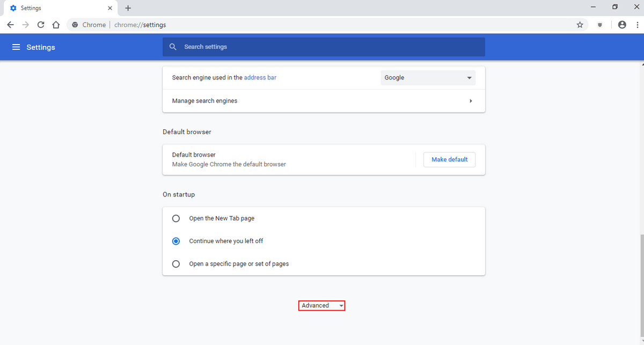
Task: Click the Settings title in blue header
Action: point(41,47)
